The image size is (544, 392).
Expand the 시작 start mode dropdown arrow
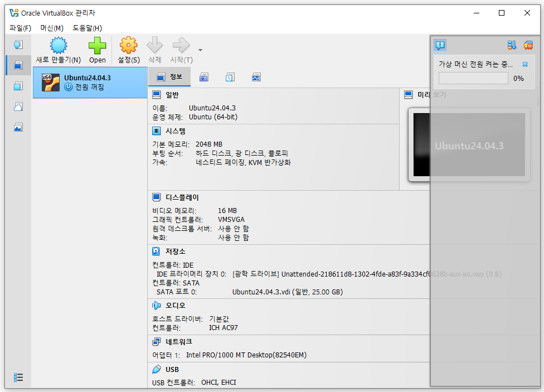click(x=200, y=50)
